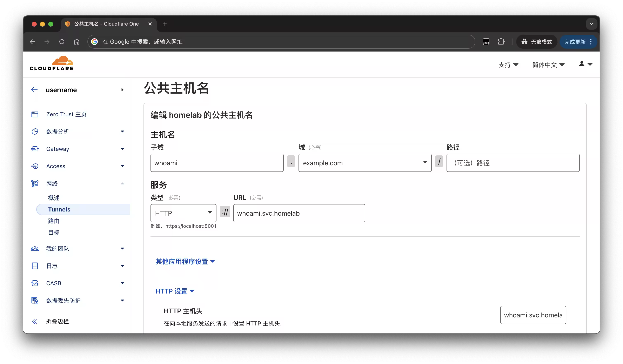Reload the page

click(62, 42)
